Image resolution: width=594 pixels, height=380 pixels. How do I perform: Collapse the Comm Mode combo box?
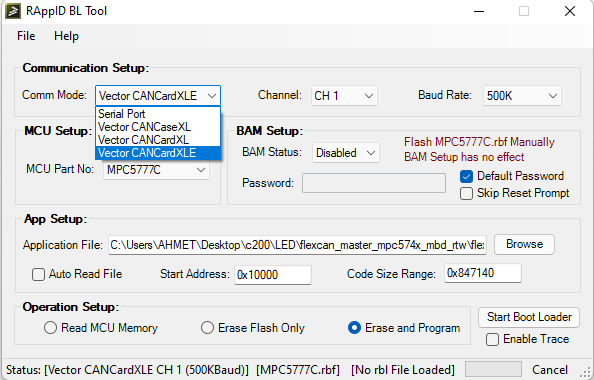[158, 95]
